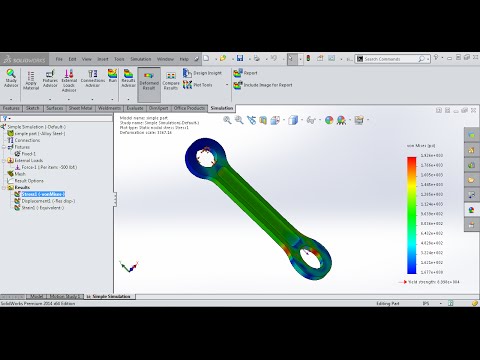Switch to the Sketch tab
Screen dimensions: 480x360
pos(33,108)
